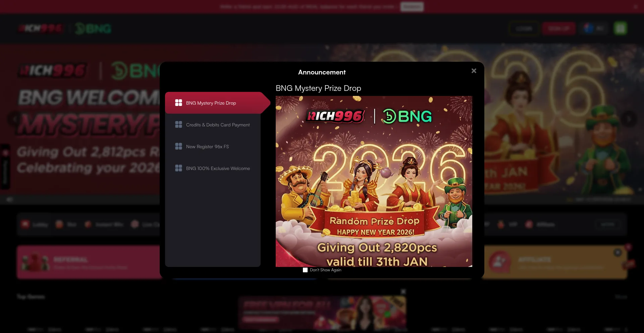
Task: Tick the Don't Show Again checkbox
Action: click(305, 270)
